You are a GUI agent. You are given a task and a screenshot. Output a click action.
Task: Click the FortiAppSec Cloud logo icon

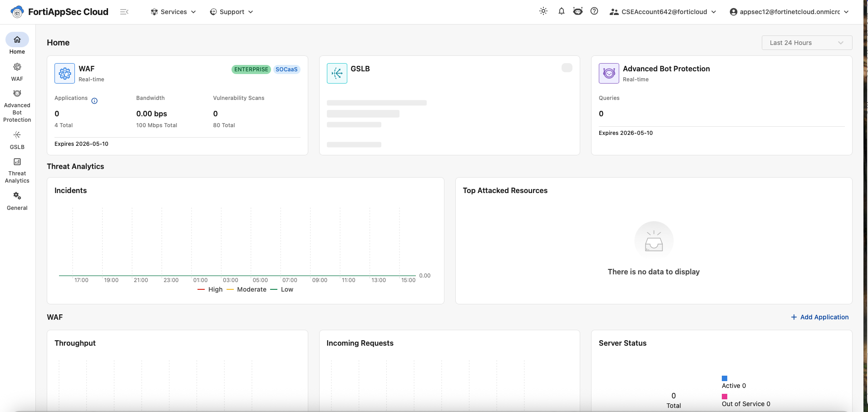pyautogui.click(x=17, y=12)
